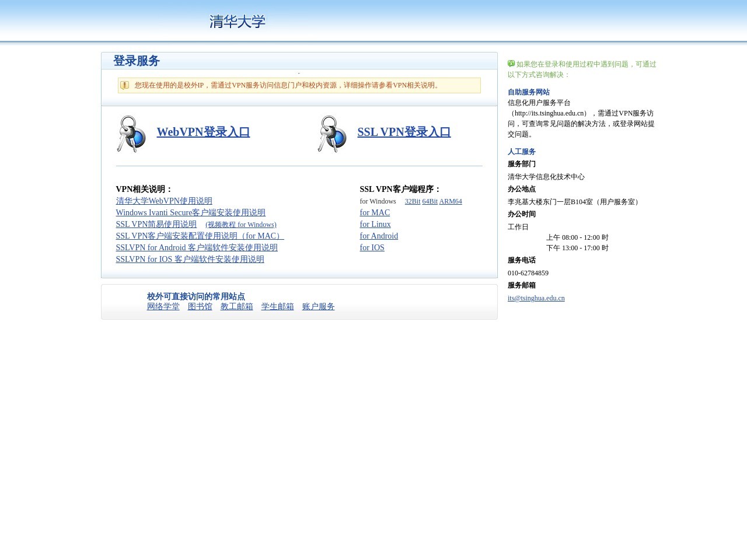Screen dimensions: 747x560
Task: Download the for MAC client
Action: coord(375,212)
